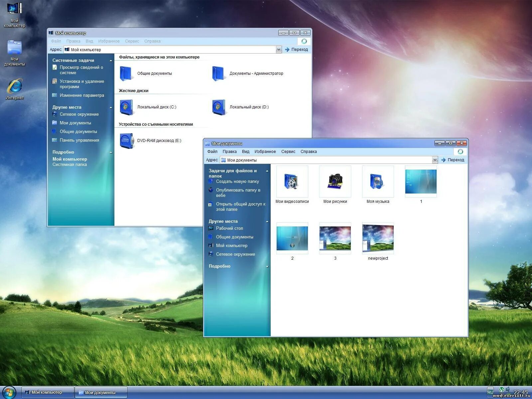
Task: Click Изменение параметра link
Action: click(78, 95)
